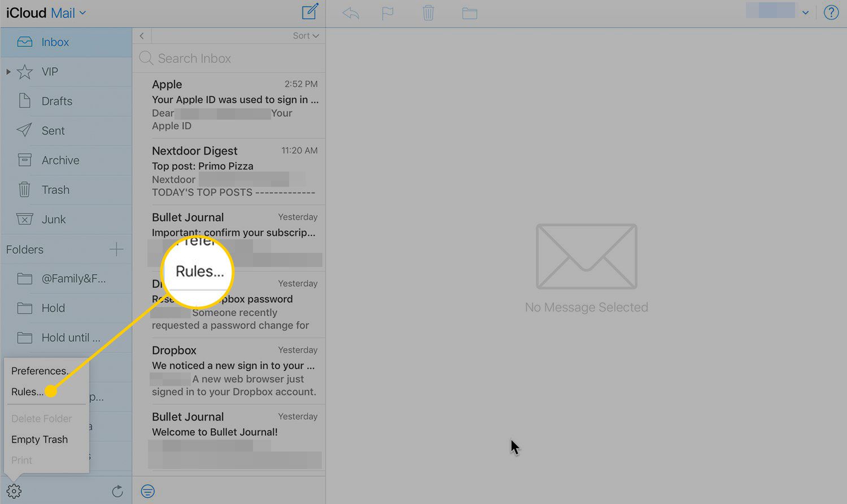Refresh mail with the circular arrow icon
847x504 pixels.
tap(117, 491)
